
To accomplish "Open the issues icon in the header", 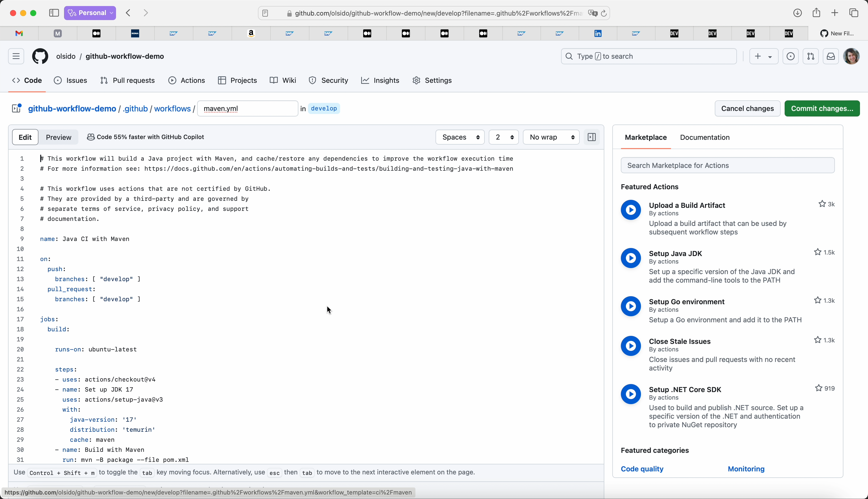I will (791, 56).
